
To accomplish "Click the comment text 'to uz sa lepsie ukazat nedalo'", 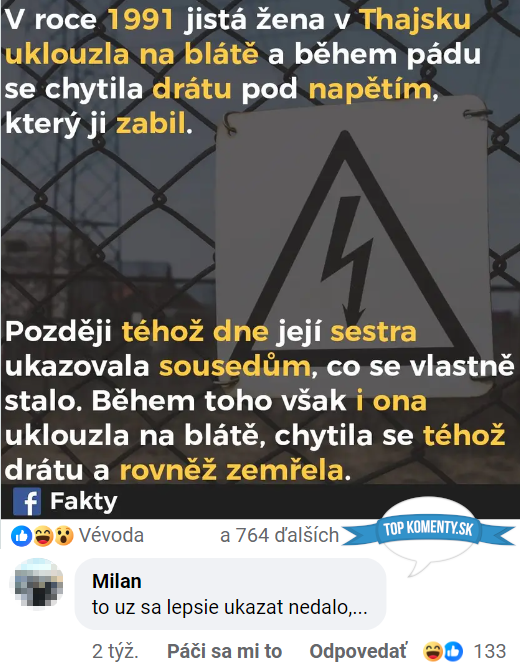I will pos(229,607).
